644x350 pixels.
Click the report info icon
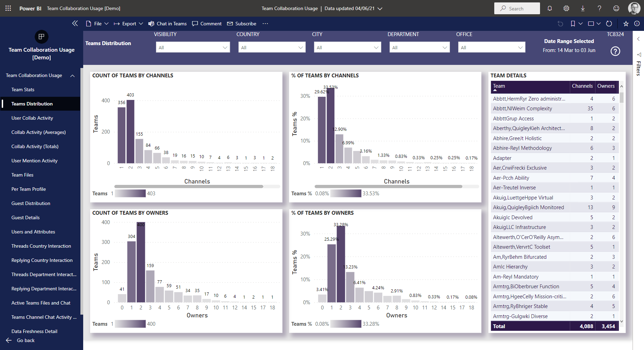coord(637,24)
